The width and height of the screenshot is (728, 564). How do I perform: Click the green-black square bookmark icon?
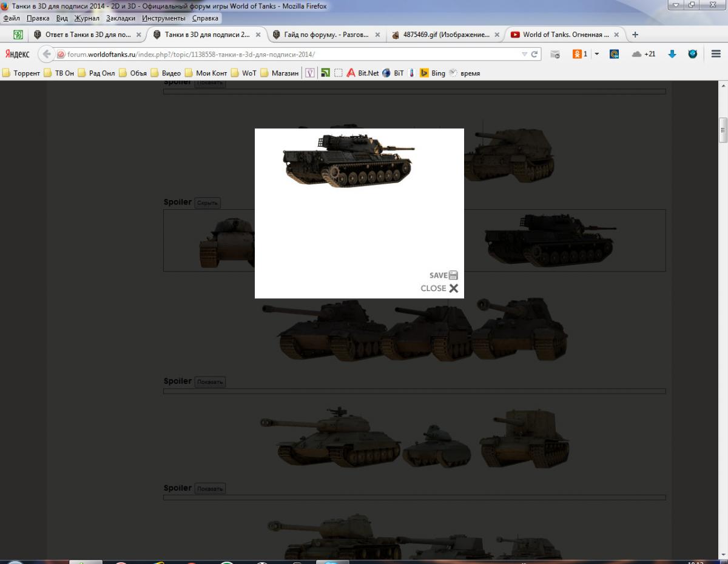(x=325, y=73)
